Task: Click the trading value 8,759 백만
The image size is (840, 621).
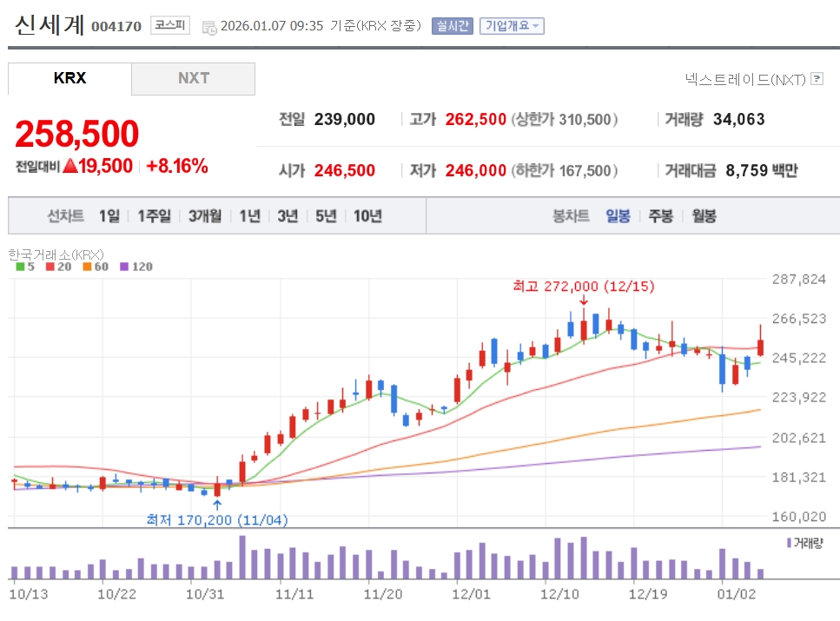Action: pyautogui.click(x=761, y=170)
